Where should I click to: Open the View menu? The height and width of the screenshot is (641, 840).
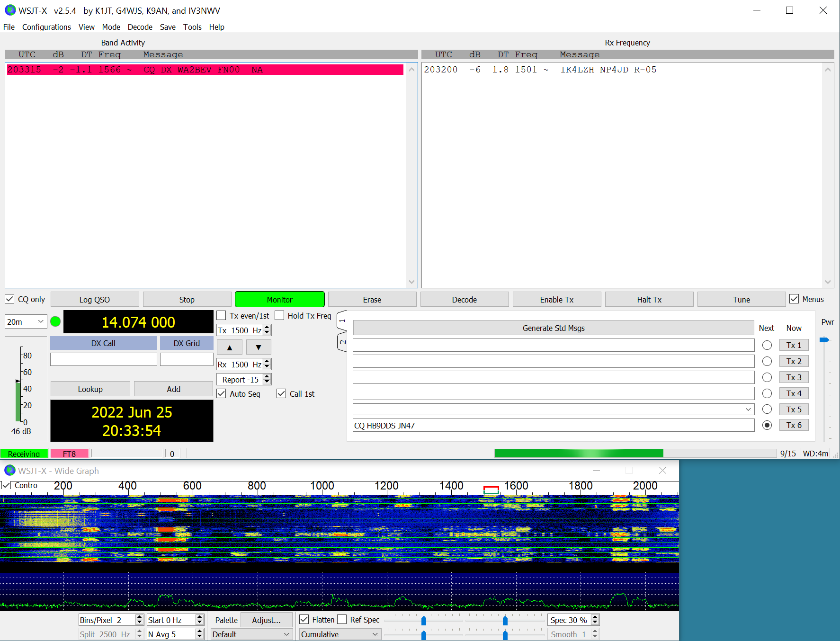tap(87, 27)
